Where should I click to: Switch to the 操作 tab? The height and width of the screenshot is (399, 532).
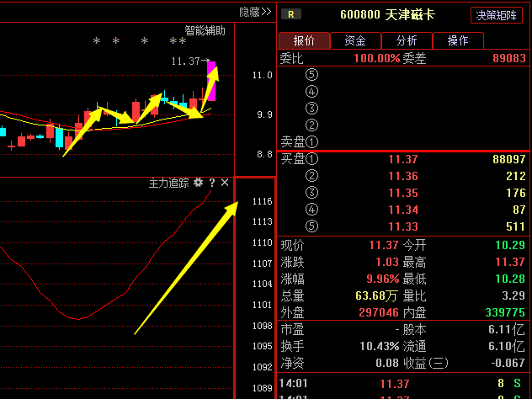(458, 40)
